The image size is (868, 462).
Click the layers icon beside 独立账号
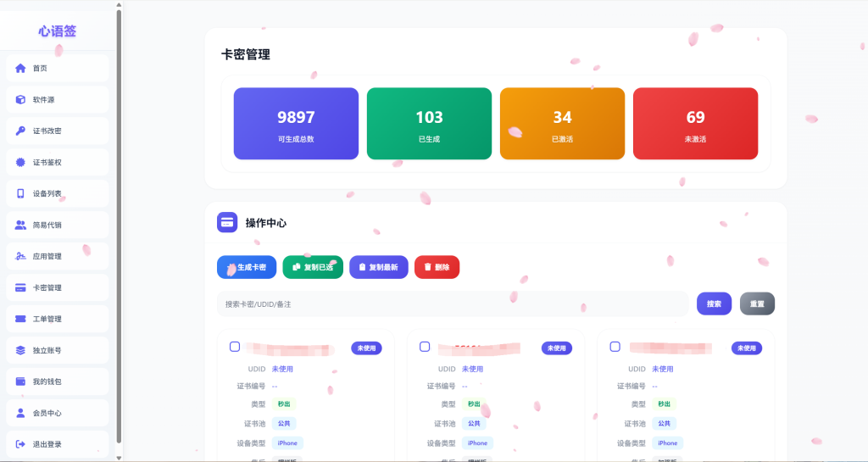tap(20, 350)
